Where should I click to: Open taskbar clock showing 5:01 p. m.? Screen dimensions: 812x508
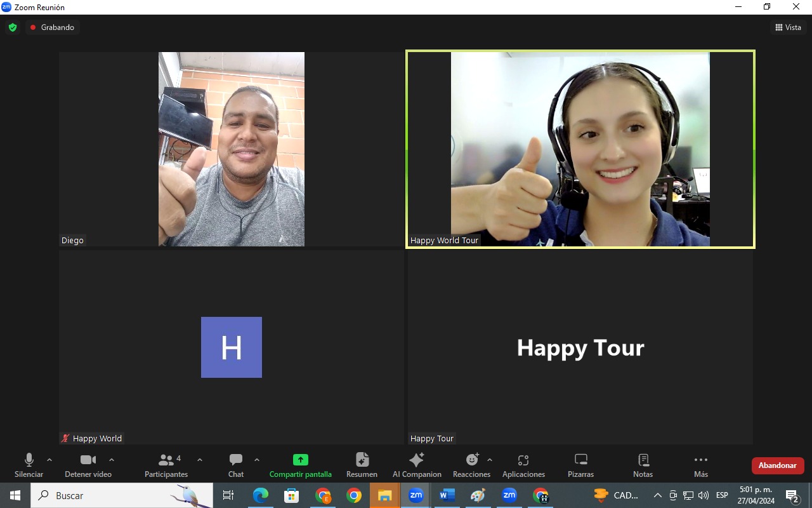click(756, 495)
